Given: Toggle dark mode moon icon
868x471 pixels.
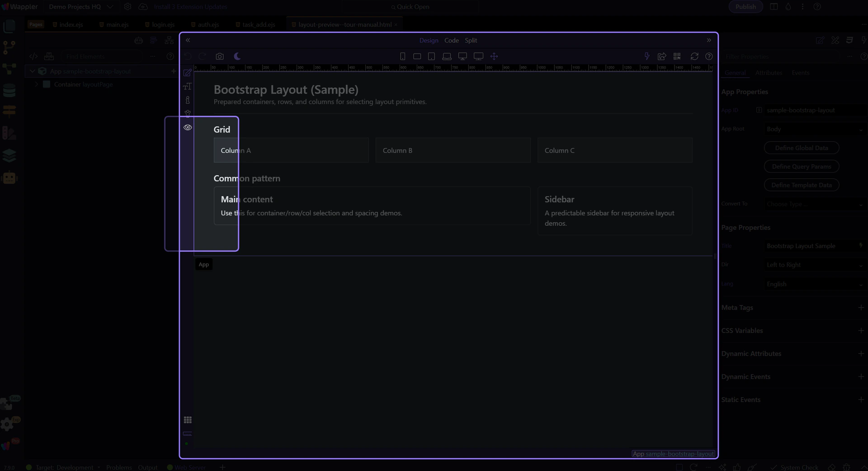Looking at the screenshot, I should [237, 56].
